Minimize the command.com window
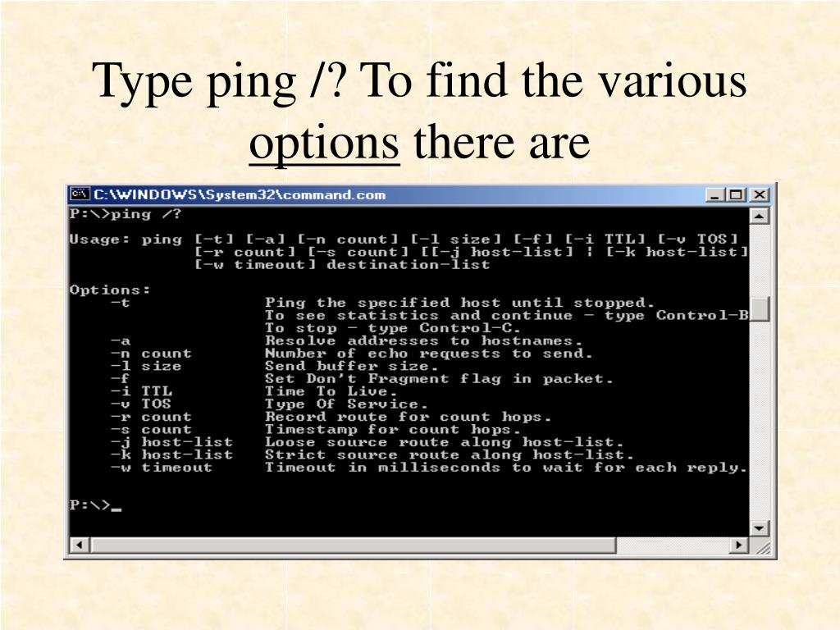Viewport: 840px width, 630px height. (x=715, y=195)
